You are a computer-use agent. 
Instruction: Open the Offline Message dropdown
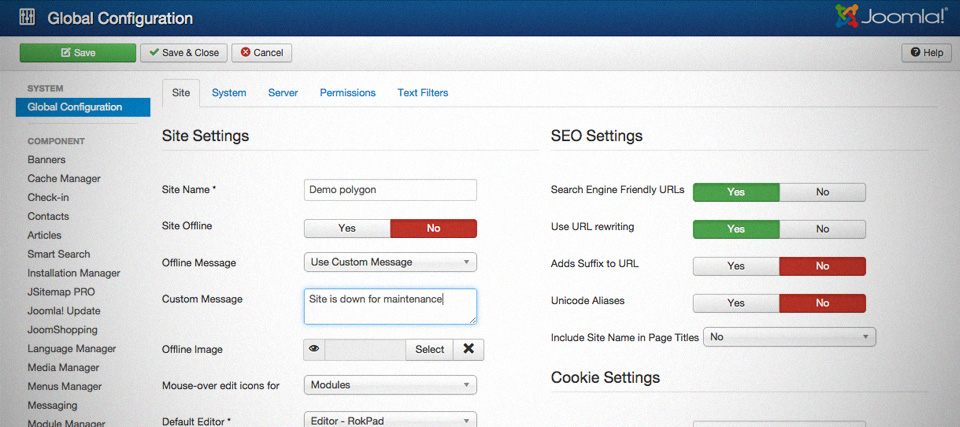[390, 262]
